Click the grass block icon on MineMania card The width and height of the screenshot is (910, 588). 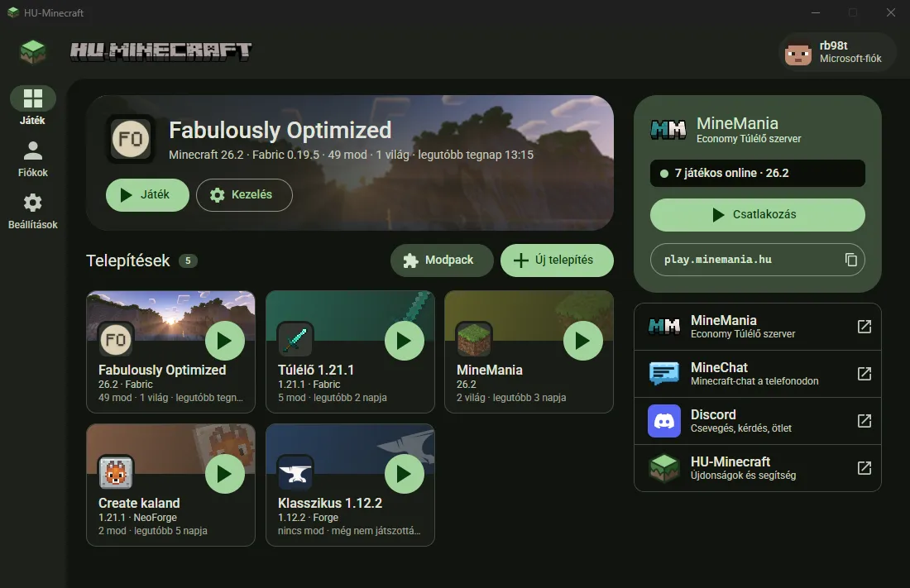pyautogui.click(x=473, y=340)
